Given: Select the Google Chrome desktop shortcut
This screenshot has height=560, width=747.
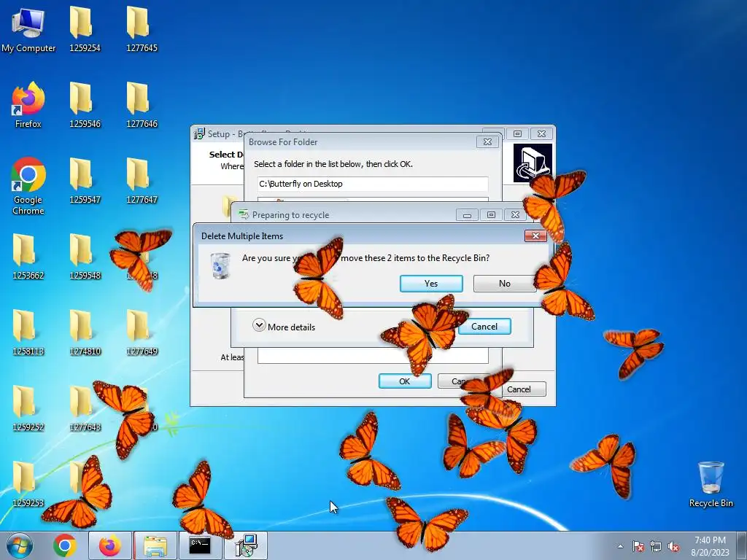Looking at the screenshot, I should [28, 186].
